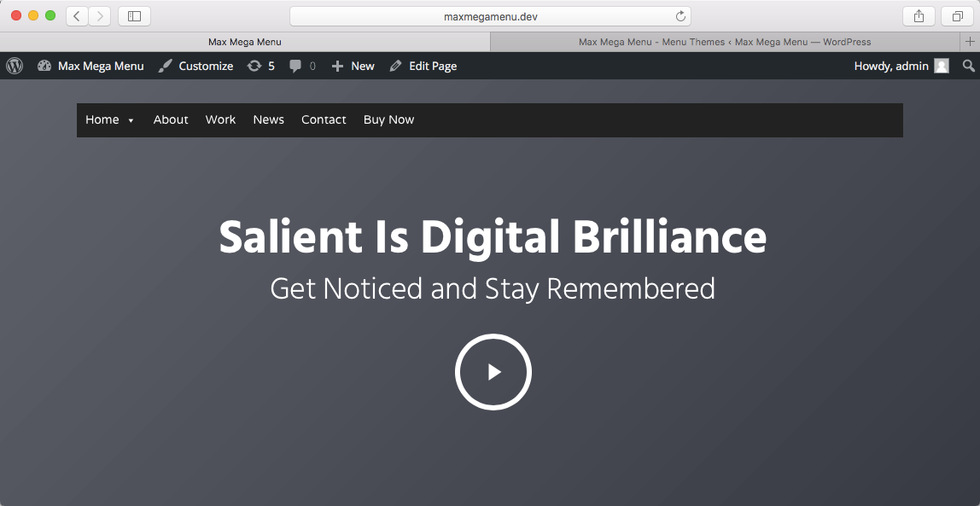
Task: Switch to the Menu Themes WordPress tab
Action: (725, 42)
